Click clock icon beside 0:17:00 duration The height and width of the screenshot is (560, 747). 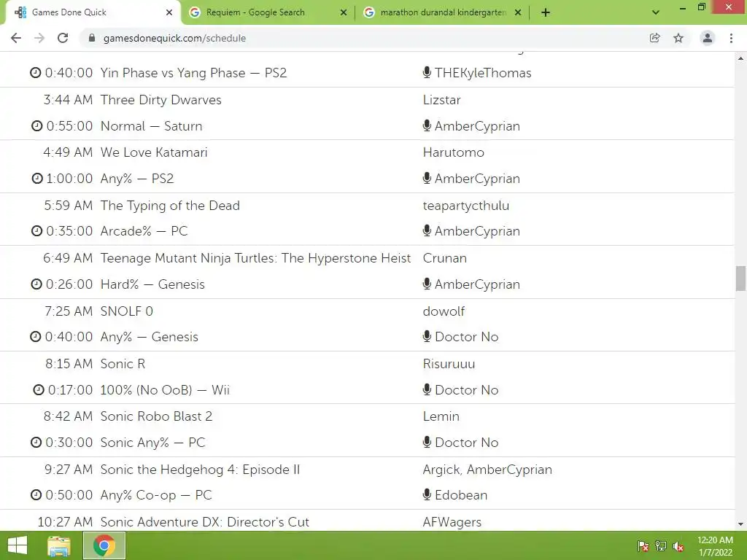point(38,390)
